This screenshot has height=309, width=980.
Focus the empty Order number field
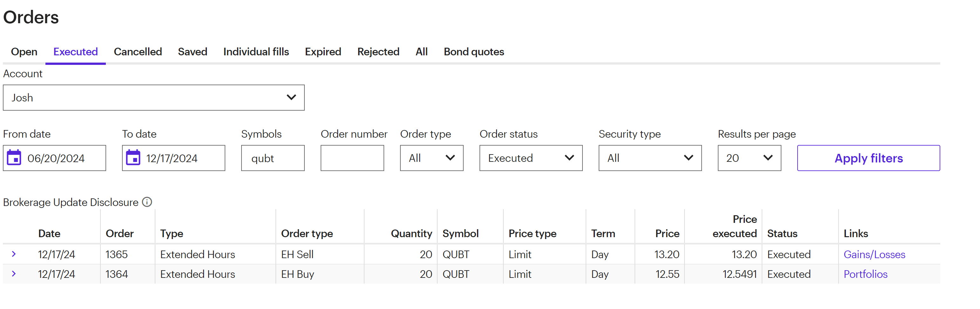tap(352, 158)
